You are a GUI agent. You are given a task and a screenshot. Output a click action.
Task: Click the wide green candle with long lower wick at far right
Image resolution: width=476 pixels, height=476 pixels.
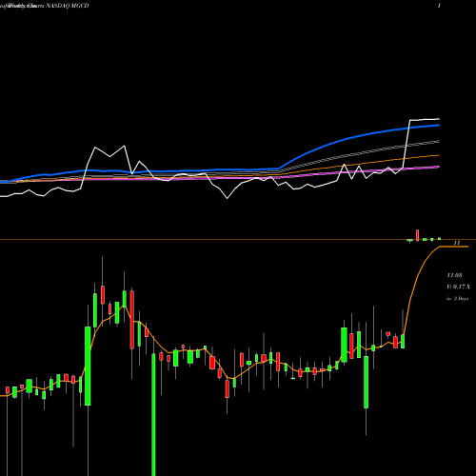click(367, 382)
